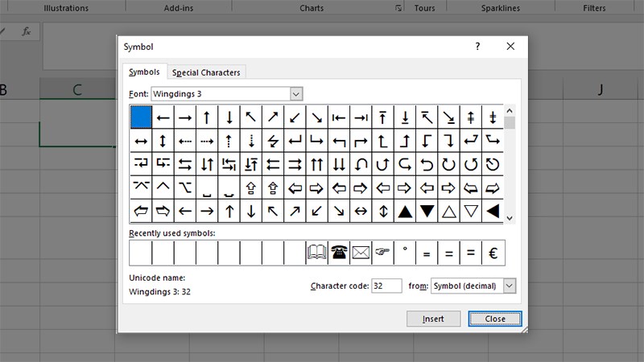644x362 pixels.
Task: Open the Font dropdown arrow
Action: point(296,94)
